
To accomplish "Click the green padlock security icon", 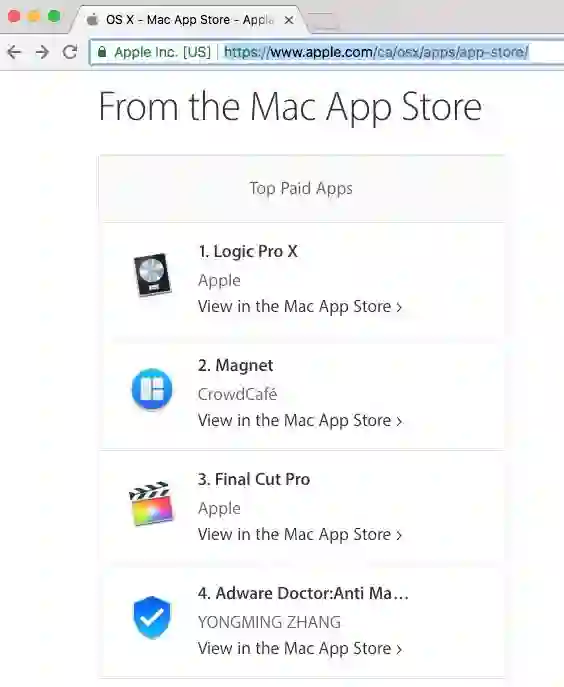I will click(x=102, y=52).
